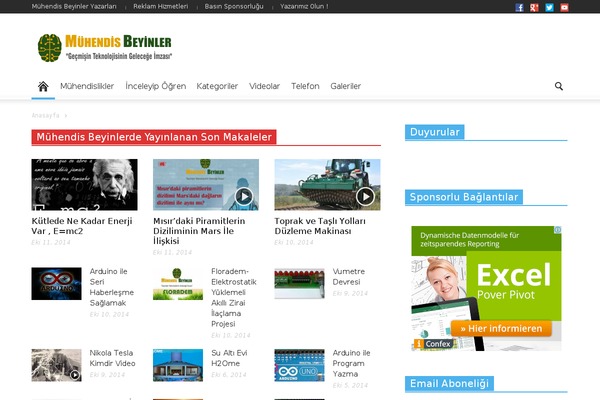Open Su Altı Evi H2Ome thumbnail
Screen dimensions: 600x400
click(178, 365)
